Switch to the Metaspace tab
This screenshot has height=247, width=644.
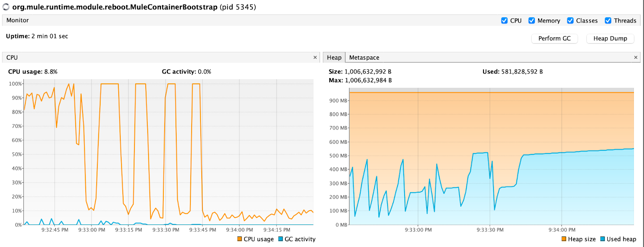coord(364,58)
